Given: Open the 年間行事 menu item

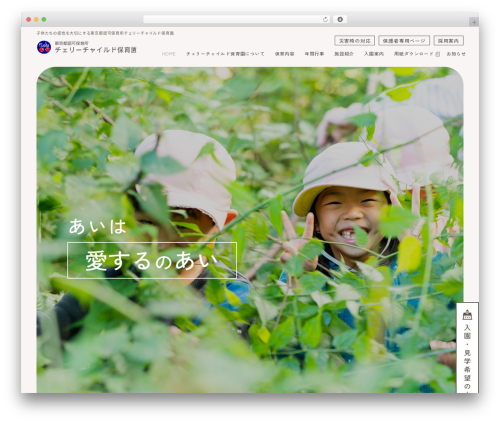Looking at the screenshot, I should (x=314, y=54).
